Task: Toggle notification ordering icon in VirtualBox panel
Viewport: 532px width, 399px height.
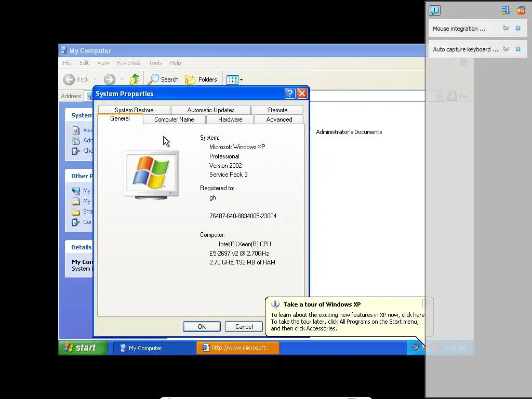Action: [506, 10]
